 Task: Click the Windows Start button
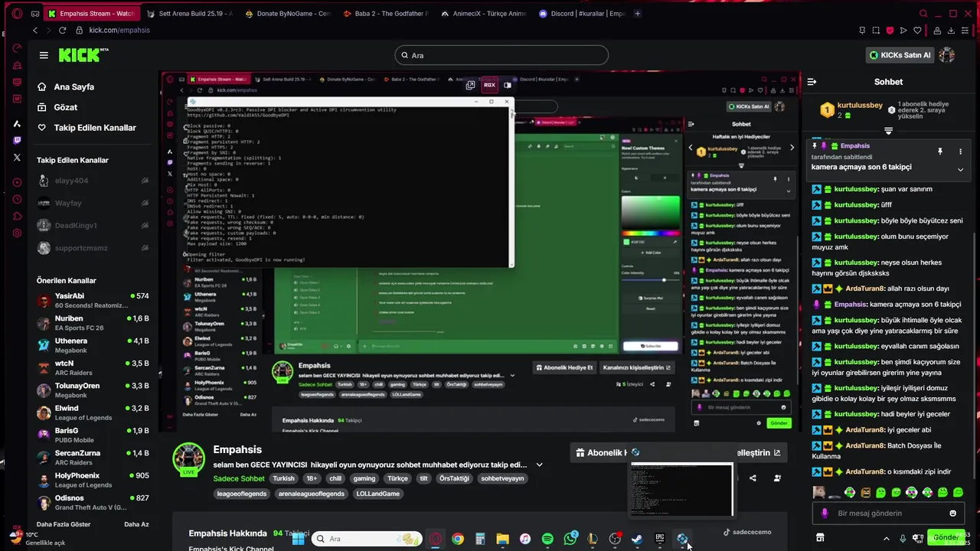pos(298,539)
